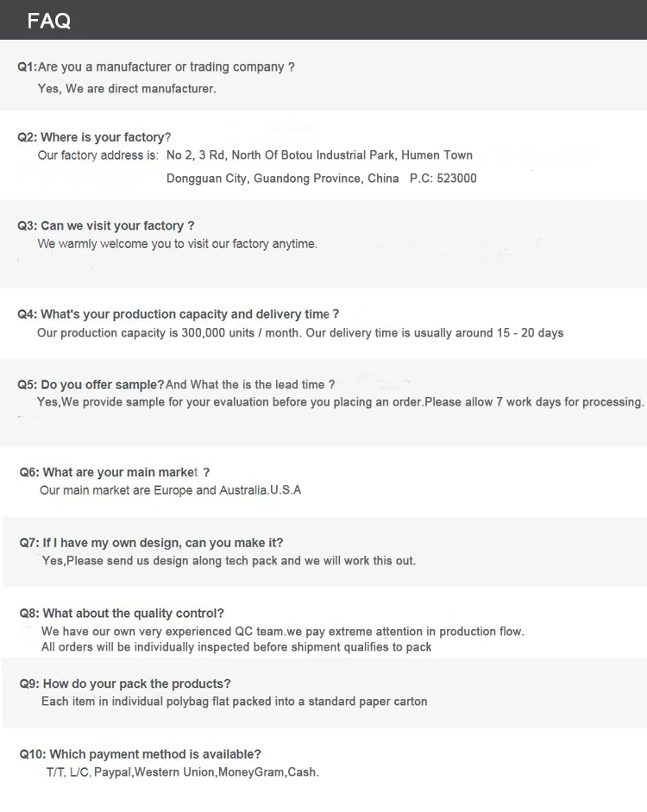The image size is (647, 812).
Task: Click question Q9 about packing the products
Action: click(x=125, y=684)
